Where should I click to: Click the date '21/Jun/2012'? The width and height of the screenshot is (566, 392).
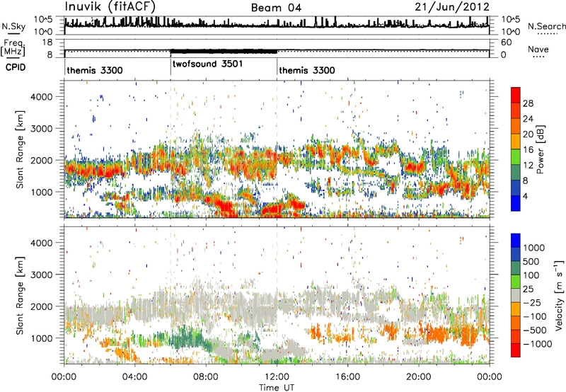coord(452,7)
